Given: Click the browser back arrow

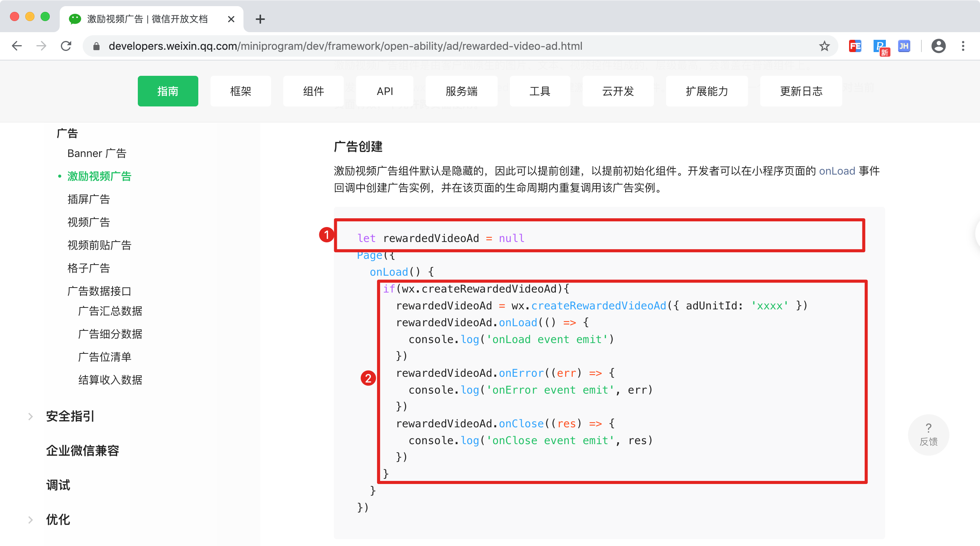Looking at the screenshot, I should [x=17, y=46].
